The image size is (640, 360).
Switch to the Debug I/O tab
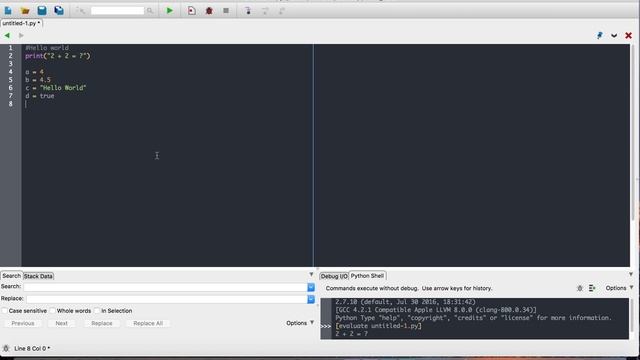334,276
